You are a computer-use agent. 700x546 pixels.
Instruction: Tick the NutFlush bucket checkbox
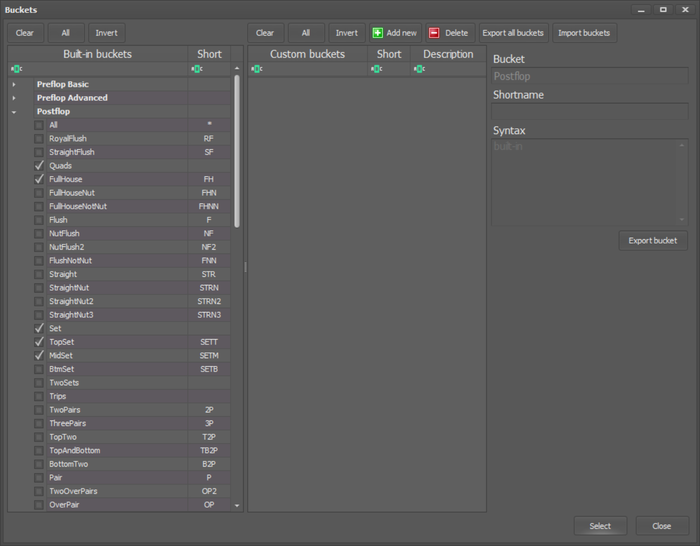tap(39, 233)
